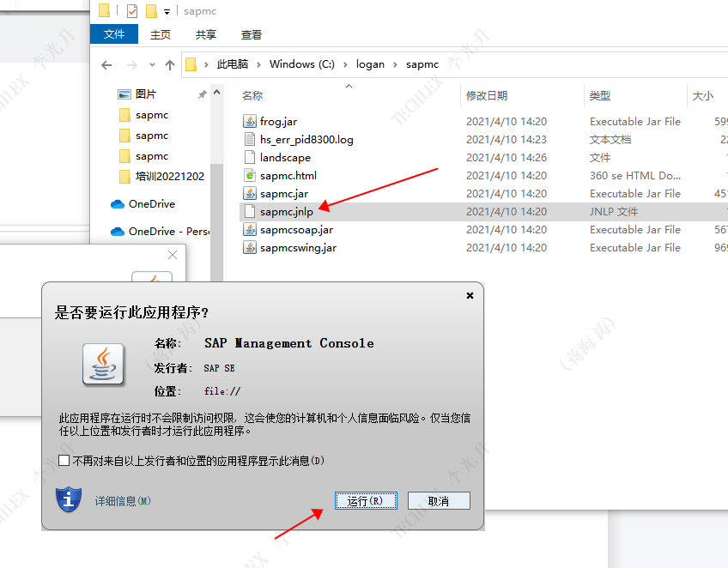The height and width of the screenshot is (568, 728).
Task: Click the navigation pane scrollbar thumb
Action: (217, 222)
